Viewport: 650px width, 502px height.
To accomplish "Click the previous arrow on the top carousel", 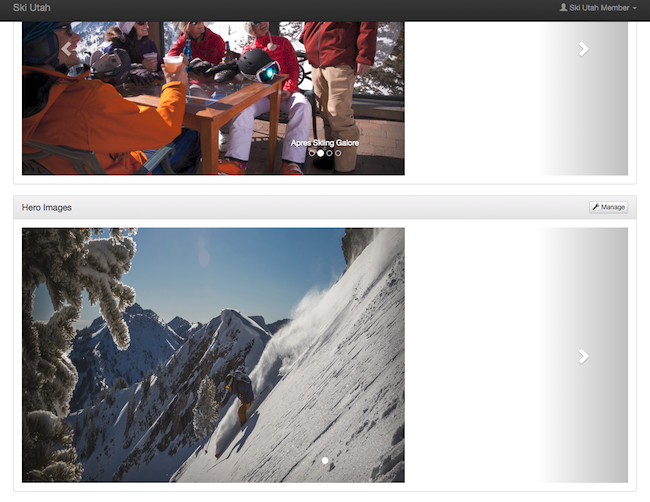I will [x=66, y=49].
